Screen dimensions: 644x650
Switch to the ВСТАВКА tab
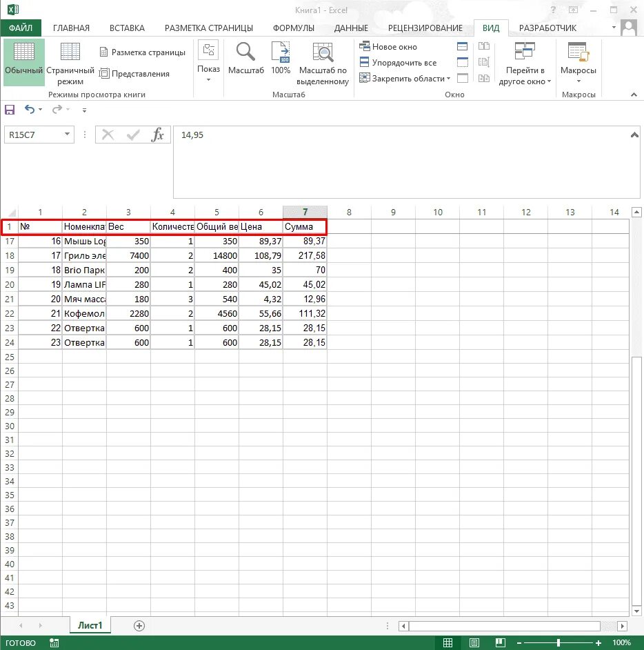click(127, 28)
